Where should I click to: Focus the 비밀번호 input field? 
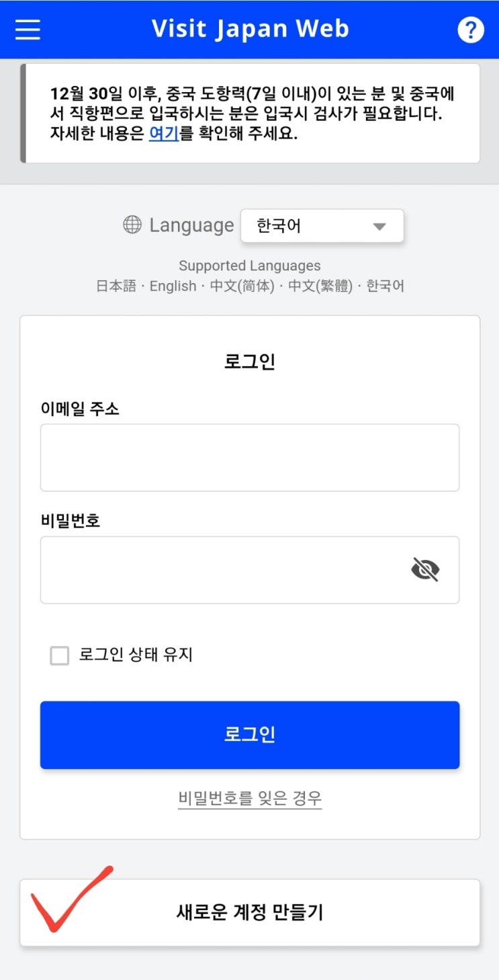click(x=222, y=570)
